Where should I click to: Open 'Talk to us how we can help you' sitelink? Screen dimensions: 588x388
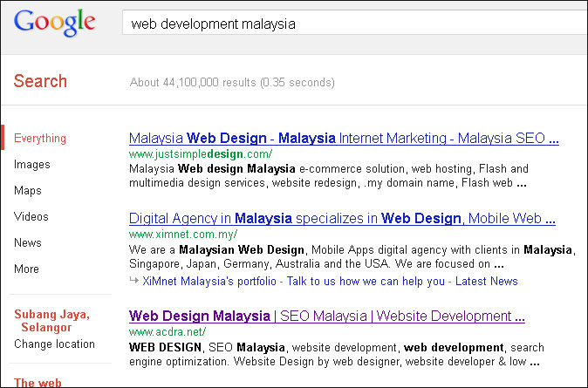click(366, 281)
